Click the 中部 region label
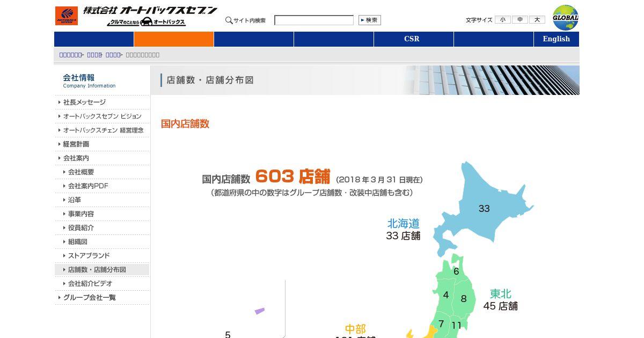This screenshot has height=338, width=644. click(x=355, y=329)
